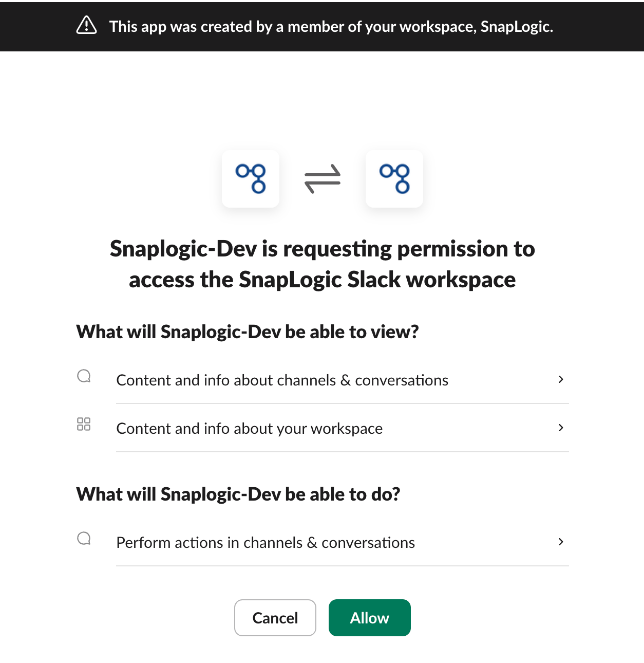The width and height of the screenshot is (644, 663).
Task: Click the speech bubble icon beside perform actions
Action: click(x=84, y=538)
